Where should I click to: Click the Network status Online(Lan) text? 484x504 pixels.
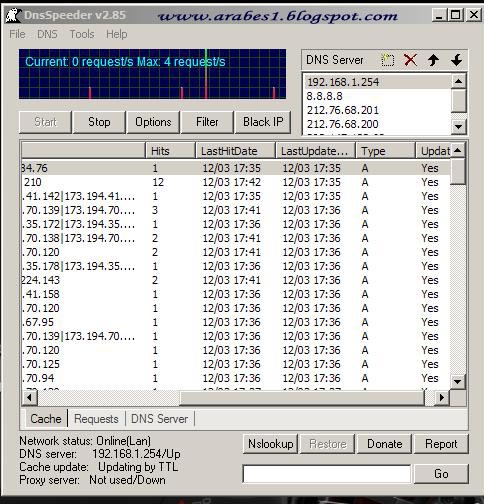pos(85,441)
